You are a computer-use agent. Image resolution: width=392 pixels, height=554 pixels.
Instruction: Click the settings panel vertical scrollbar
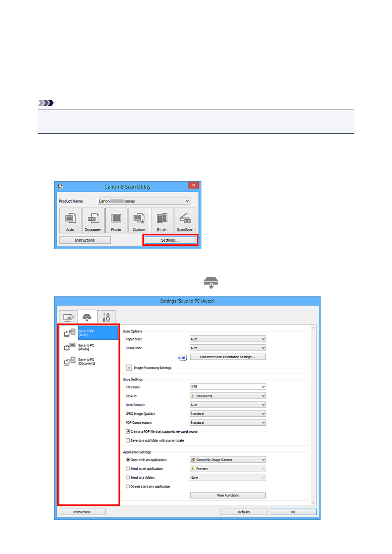(x=313, y=415)
